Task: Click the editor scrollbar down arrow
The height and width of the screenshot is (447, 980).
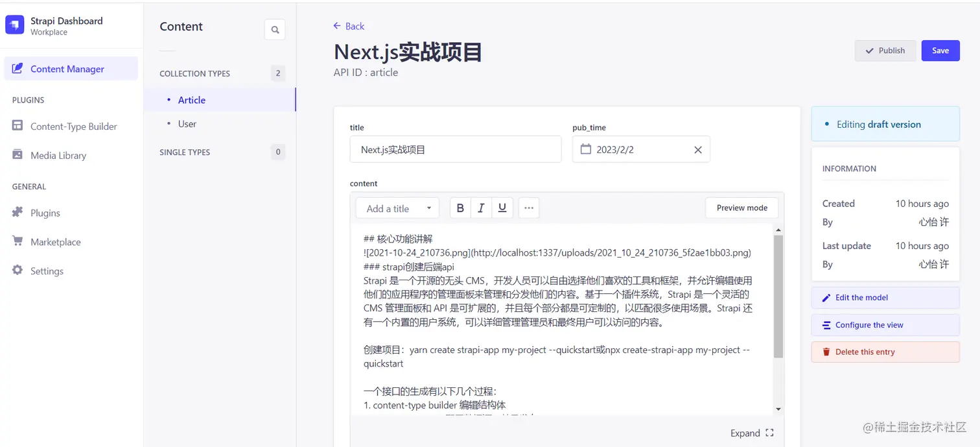Action: coord(778,409)
